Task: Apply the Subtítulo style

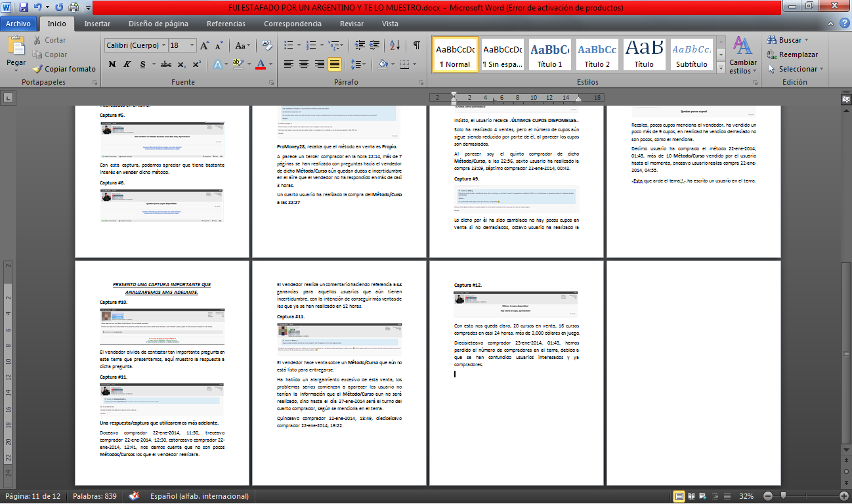Action: pyautogui.click(x=692, y=55)
